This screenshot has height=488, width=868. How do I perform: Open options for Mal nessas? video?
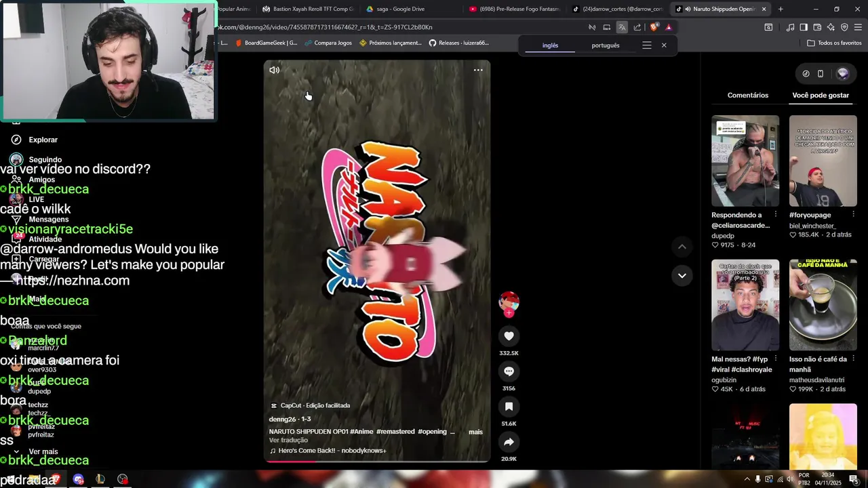(776, 359)
